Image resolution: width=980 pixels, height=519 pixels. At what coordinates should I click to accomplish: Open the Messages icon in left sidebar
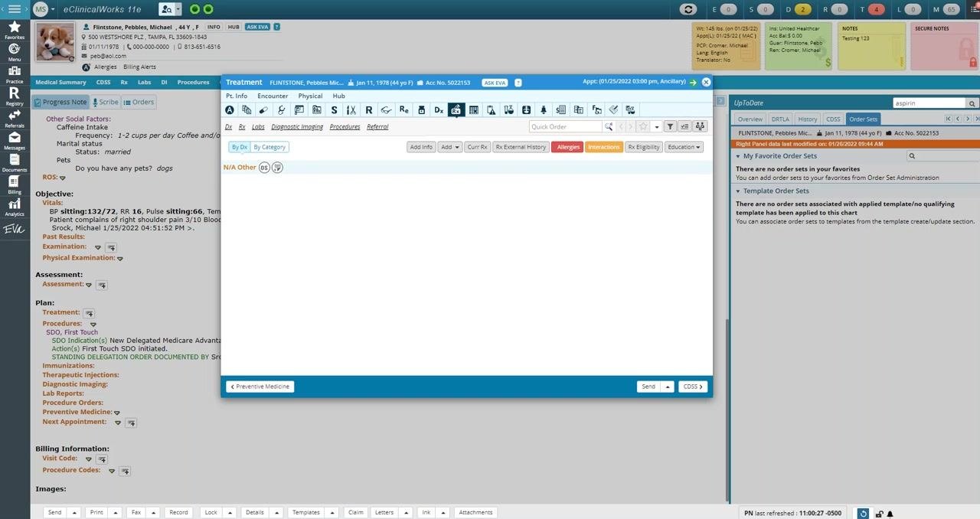pyautogui.click(x=14, y=140)
